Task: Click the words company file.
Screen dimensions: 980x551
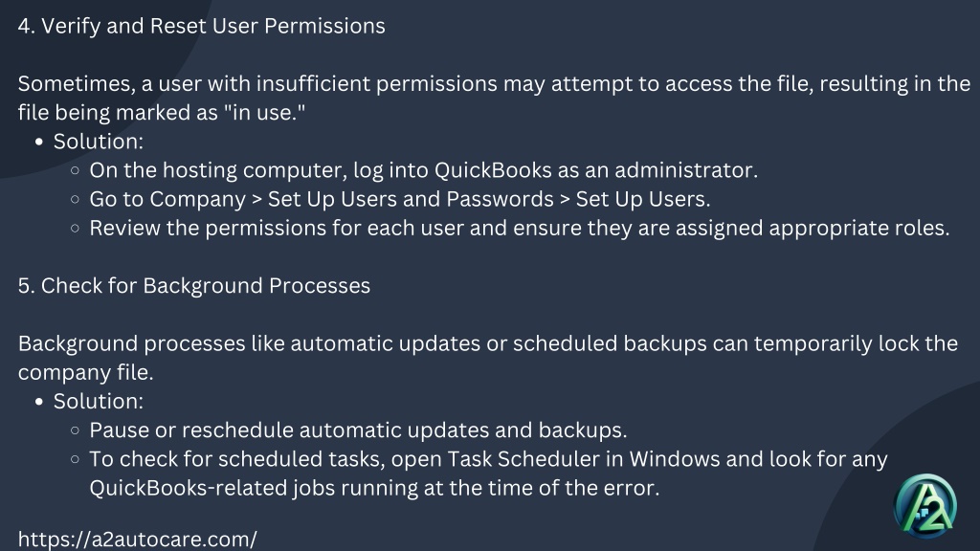Action: (x=85, y=373)
